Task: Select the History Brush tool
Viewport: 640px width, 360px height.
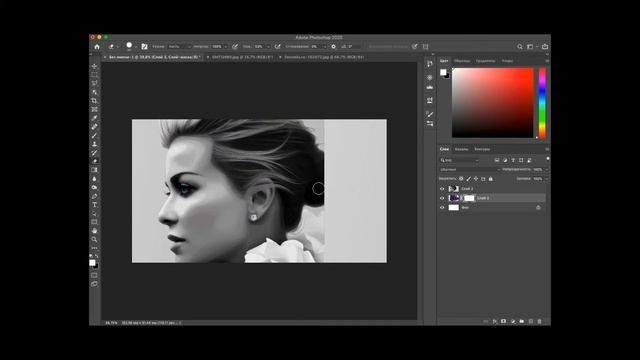Action: [94, 153]
